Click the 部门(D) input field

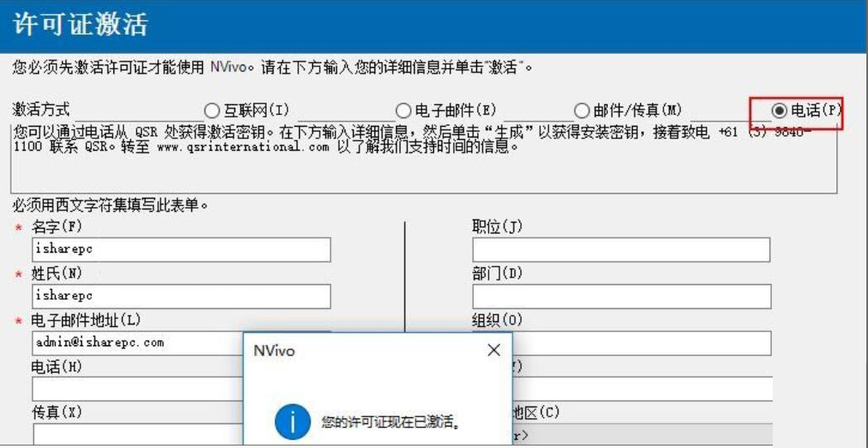pyautogui.click(x=621, y=296)
